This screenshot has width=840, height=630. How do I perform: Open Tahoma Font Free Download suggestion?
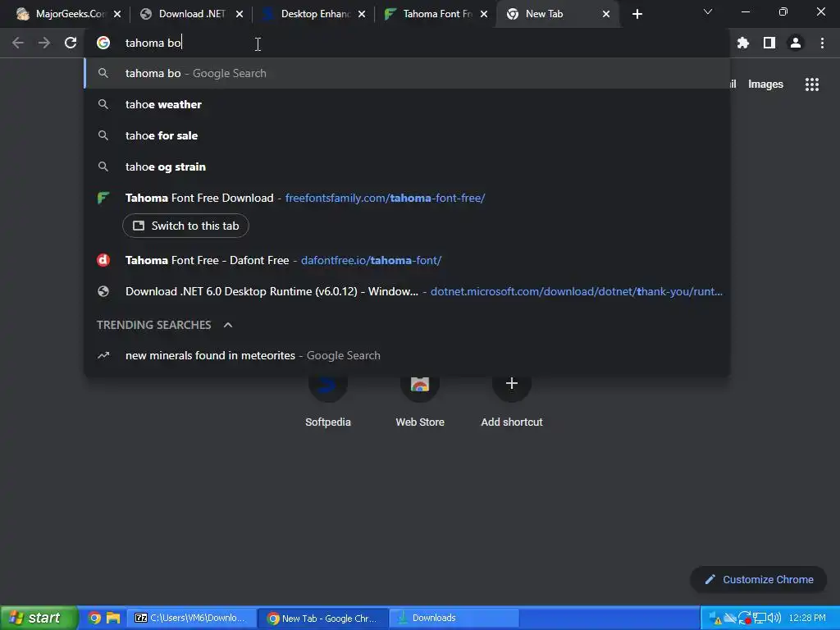coord(407,198)
